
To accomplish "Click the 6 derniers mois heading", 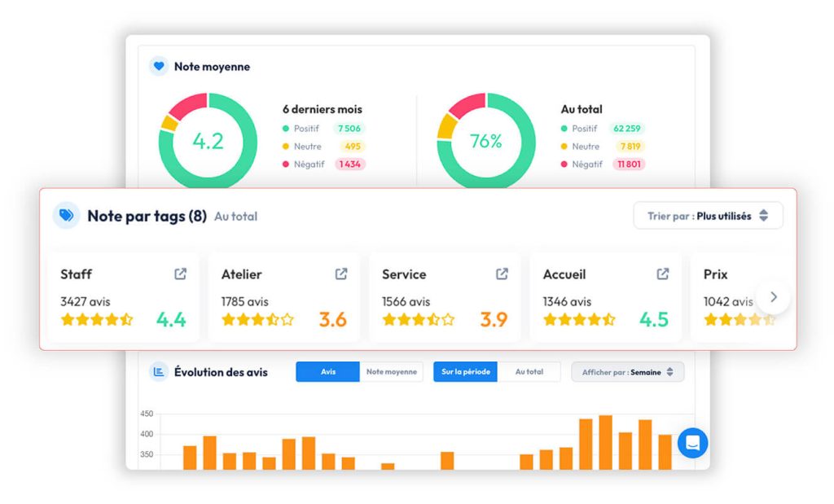I will pos(323,109).
